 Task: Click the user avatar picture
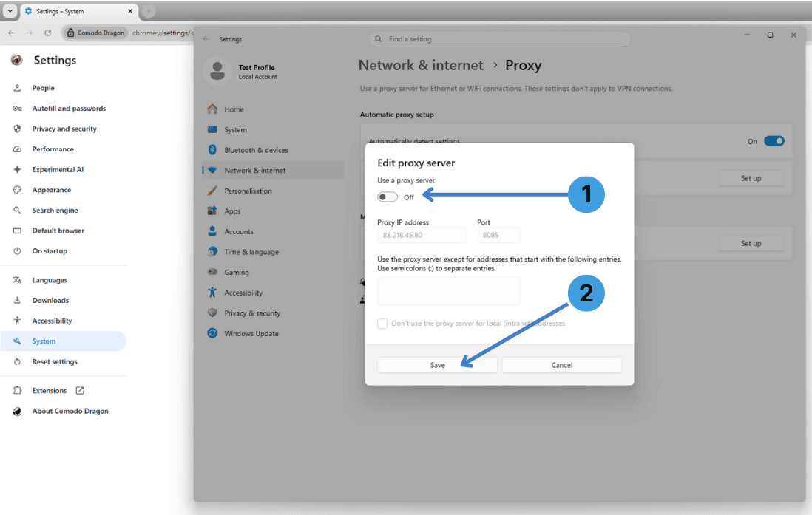pos(217,71)
